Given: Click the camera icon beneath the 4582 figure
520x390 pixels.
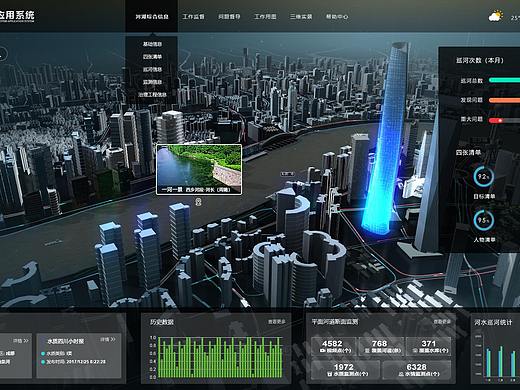Looking at the screenshot, I should [322, 351].
